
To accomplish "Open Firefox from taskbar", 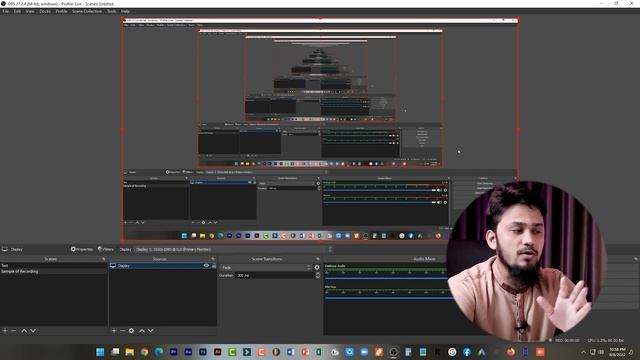I will point(511,352).
